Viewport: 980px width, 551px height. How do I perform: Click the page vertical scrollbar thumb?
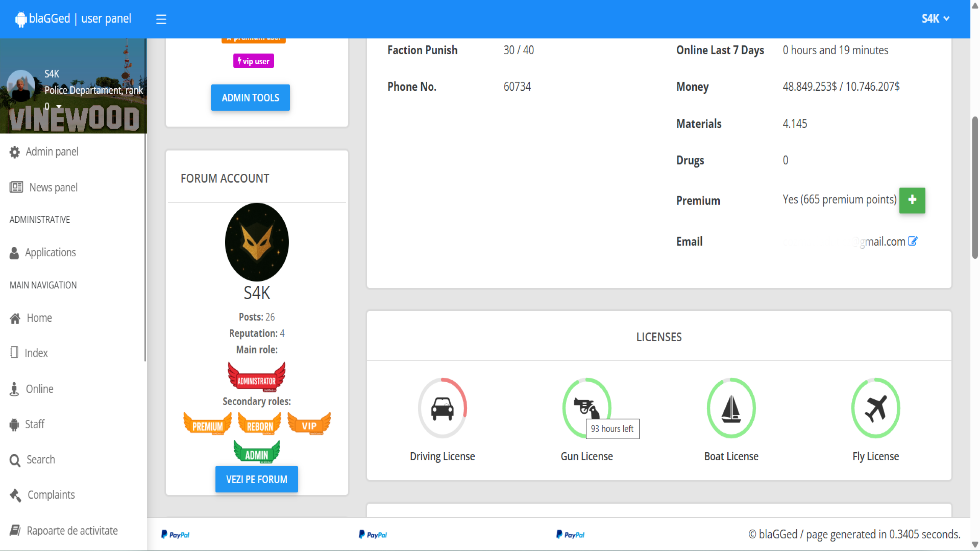[975, 187]
